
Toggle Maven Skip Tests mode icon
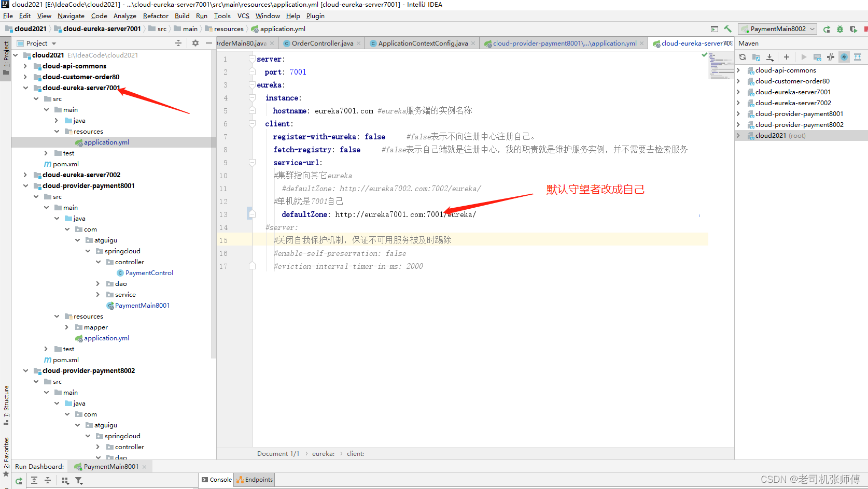[x=831, y=57]
